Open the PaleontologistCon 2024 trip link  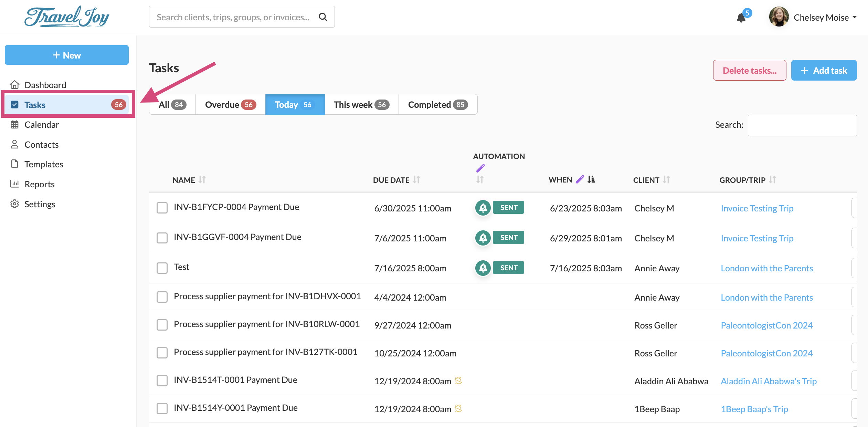tap(766, 325)
